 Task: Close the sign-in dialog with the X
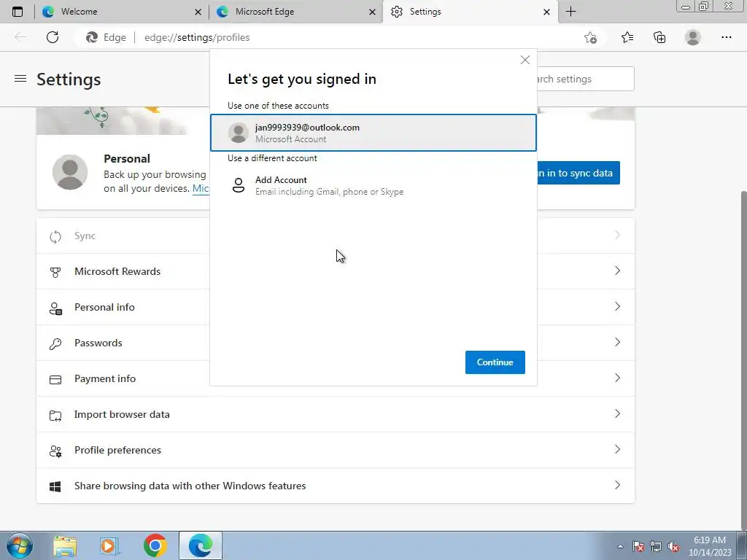[525, 60]
